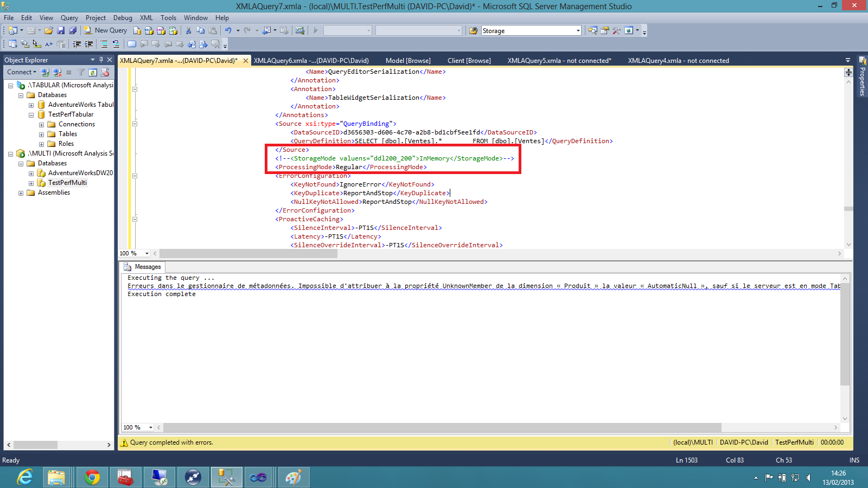Click the Increase Indent toolbar icon
Viewport: 868px width, 488px height.
coord(89,44)
